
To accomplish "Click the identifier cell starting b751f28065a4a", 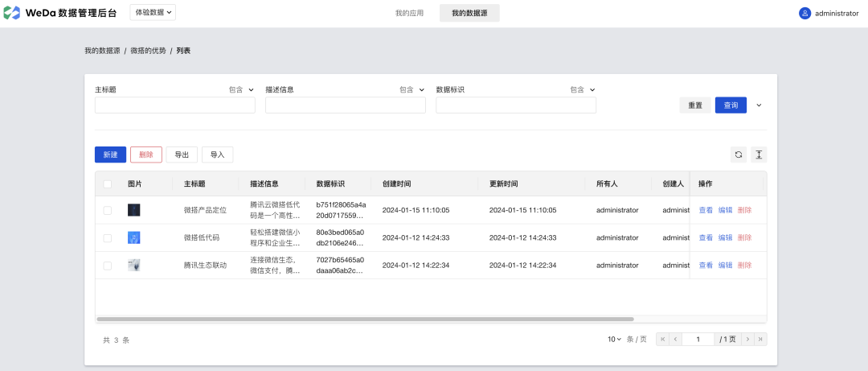I will click(341, 210).
